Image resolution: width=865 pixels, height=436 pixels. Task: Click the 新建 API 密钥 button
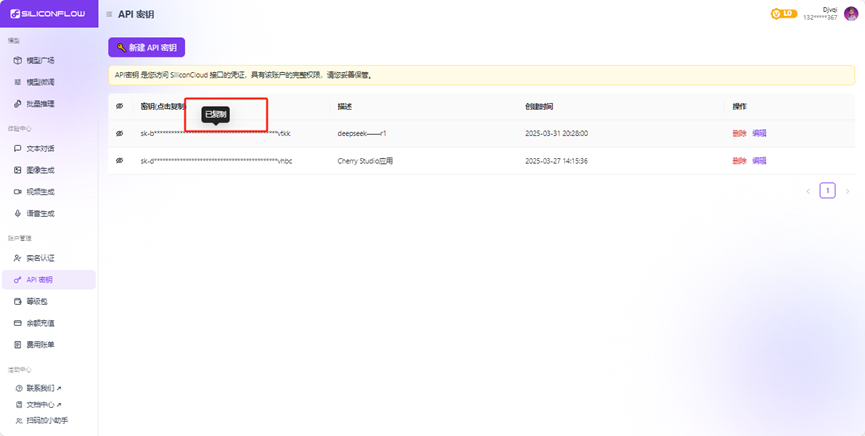pyautogui.click(x=146, y=47)
